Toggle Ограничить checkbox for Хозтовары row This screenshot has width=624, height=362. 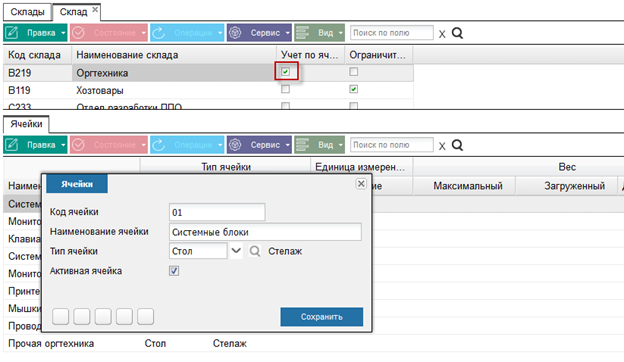[353, 89]
